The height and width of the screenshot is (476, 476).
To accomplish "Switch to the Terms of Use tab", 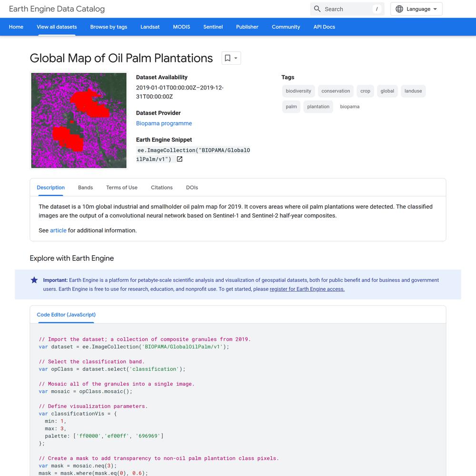I will click(x=122, y=188).
